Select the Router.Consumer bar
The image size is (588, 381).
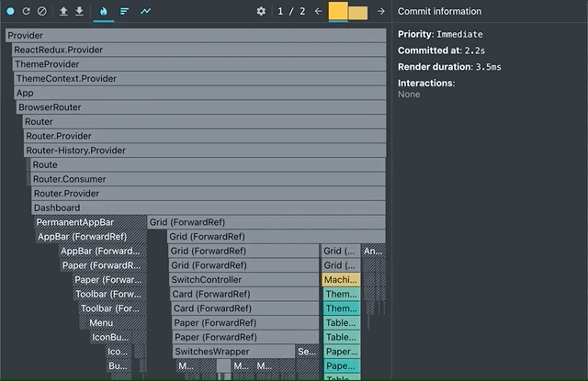click(x=208, y=179)
